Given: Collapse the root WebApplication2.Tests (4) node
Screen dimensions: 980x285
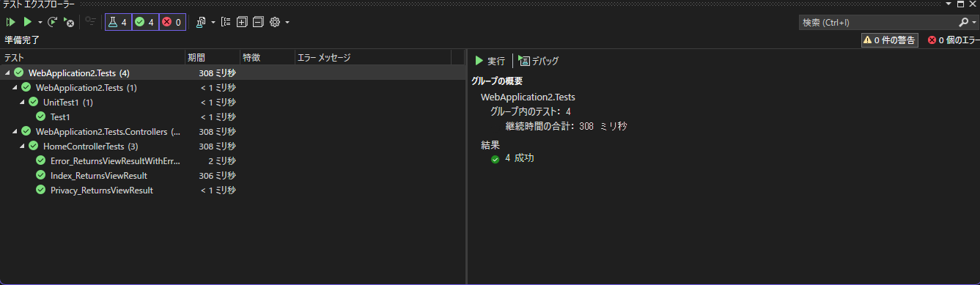Looking at the screenshot, I should pos(7,73).
